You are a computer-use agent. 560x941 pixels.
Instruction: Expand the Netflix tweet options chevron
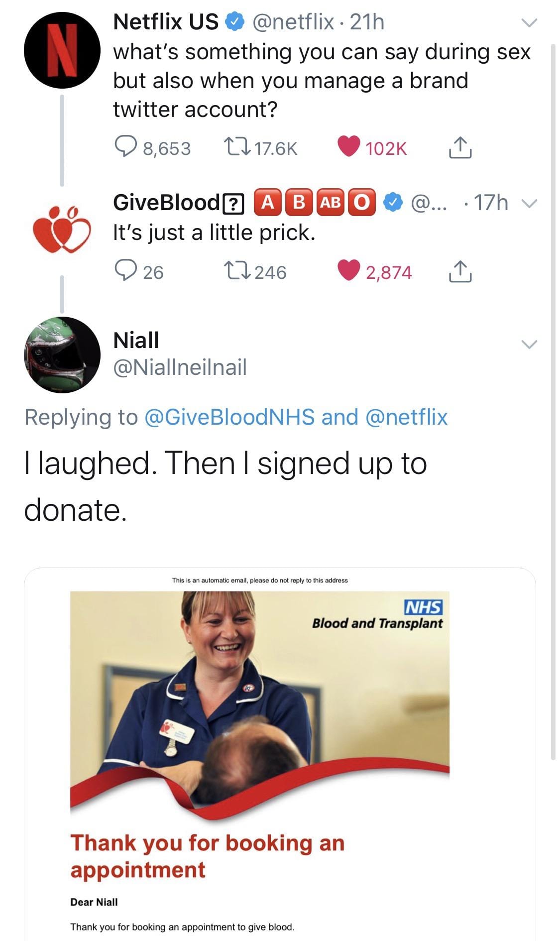point(529,22)
